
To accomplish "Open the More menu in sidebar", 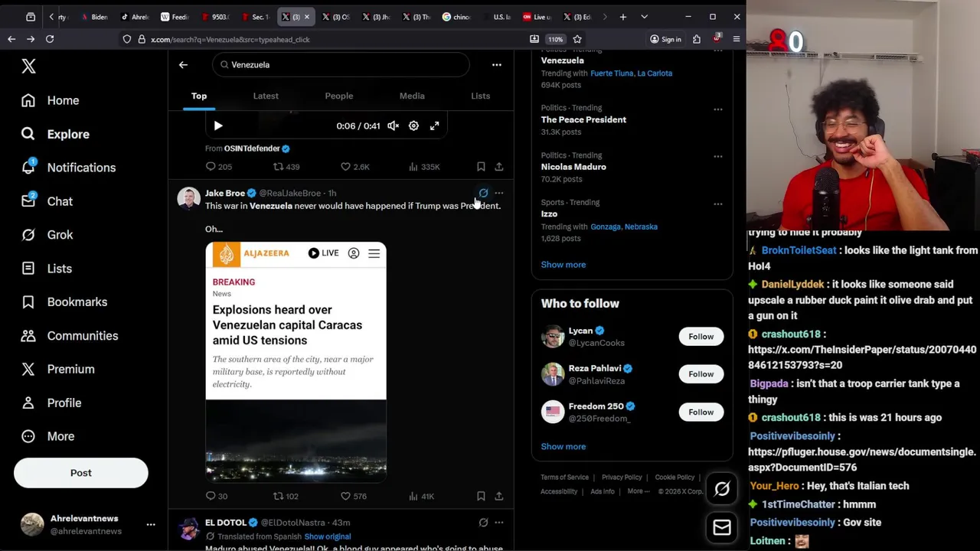I will (47, 436).
